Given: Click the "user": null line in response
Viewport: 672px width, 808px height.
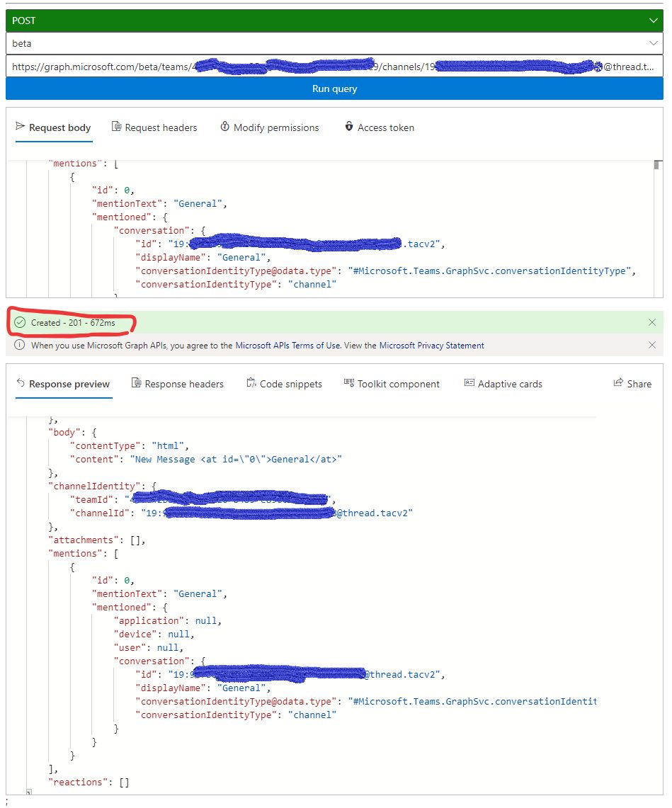Looking at the screenshot, I should coord(149,647).
